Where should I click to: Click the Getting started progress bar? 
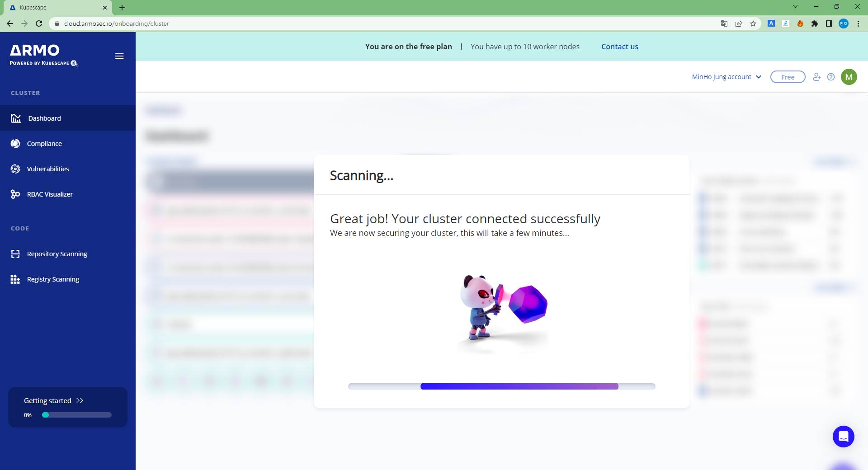pyautogui.click(x=77, y=415)
